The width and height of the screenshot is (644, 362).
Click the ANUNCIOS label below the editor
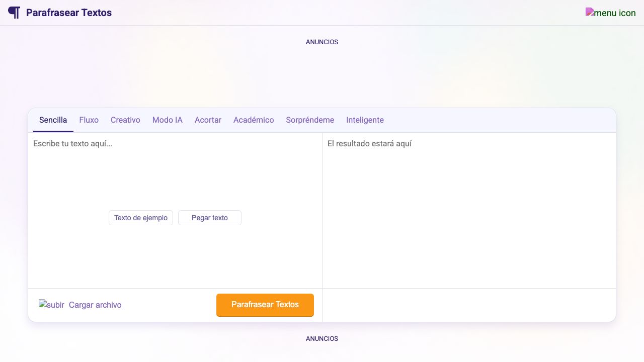pos(322,339)
